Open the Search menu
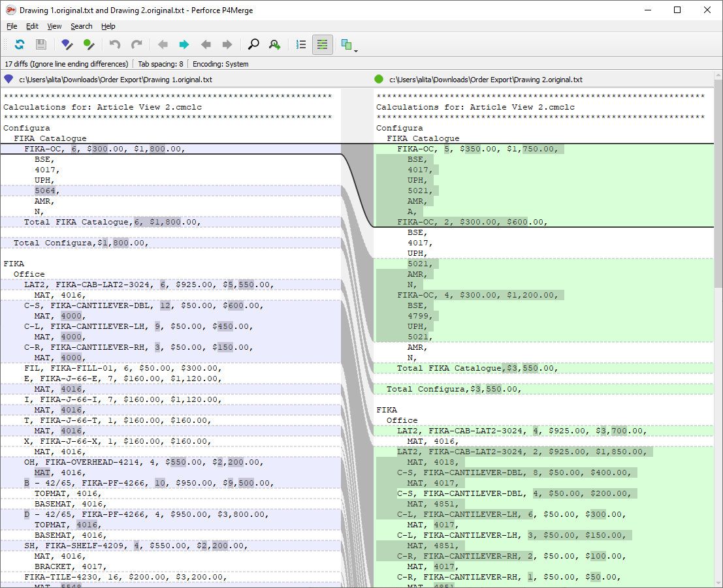Image resolution: width=723 pixels, height=588 pixels. [82, 26]
